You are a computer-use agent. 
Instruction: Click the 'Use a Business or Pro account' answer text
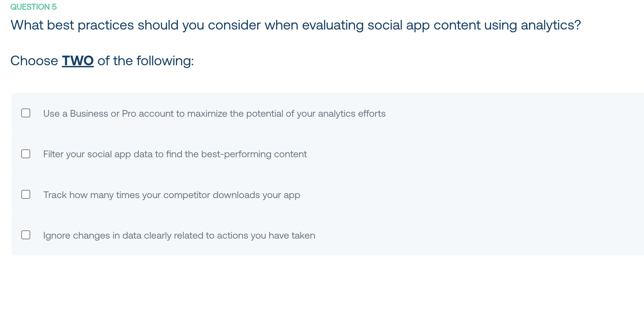click(214, 114)
